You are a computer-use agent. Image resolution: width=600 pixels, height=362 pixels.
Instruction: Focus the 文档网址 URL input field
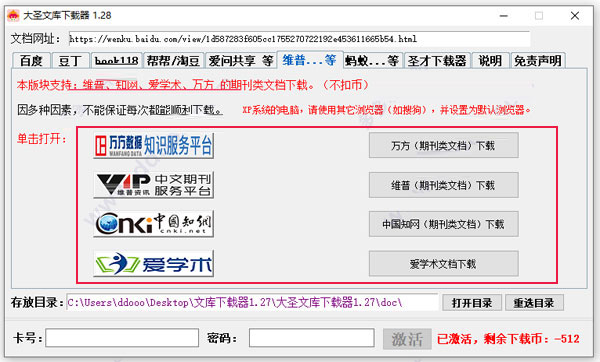point(299,39)
